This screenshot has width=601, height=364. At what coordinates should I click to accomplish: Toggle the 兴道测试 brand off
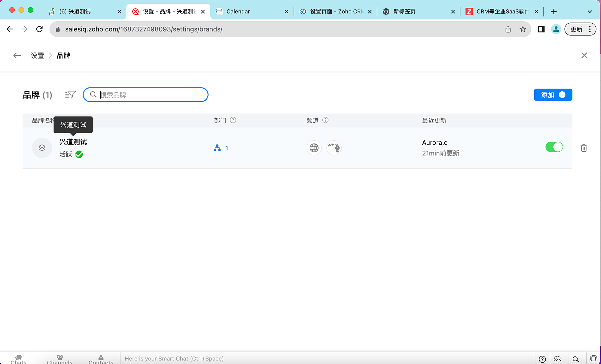pos(554,147)
